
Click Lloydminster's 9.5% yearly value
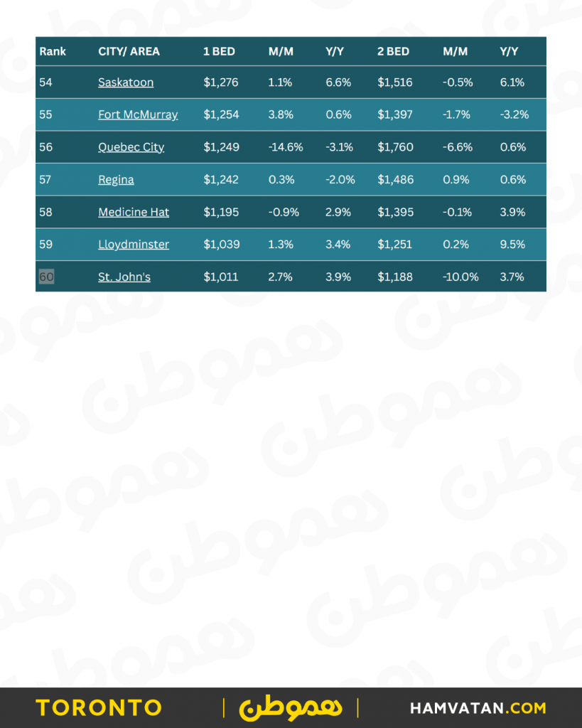pyautogui.click(x=512, y=245)
